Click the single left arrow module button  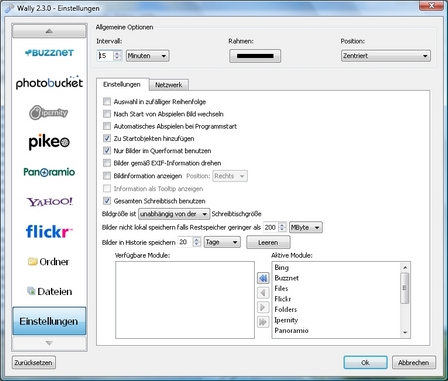tap(263, 293)
